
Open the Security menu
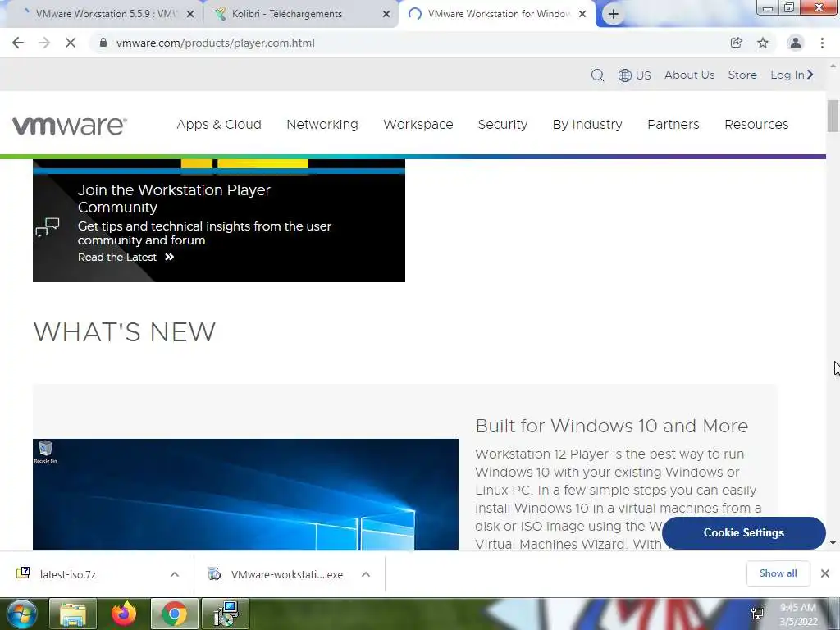pyautogui.click(x=503, y=125)
